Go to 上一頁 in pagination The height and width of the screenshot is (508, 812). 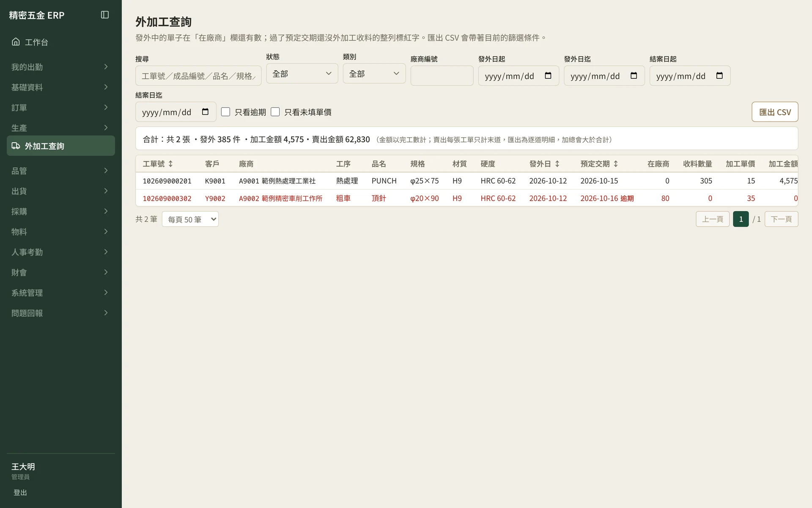pyautogui.click(x=713, y=219)
